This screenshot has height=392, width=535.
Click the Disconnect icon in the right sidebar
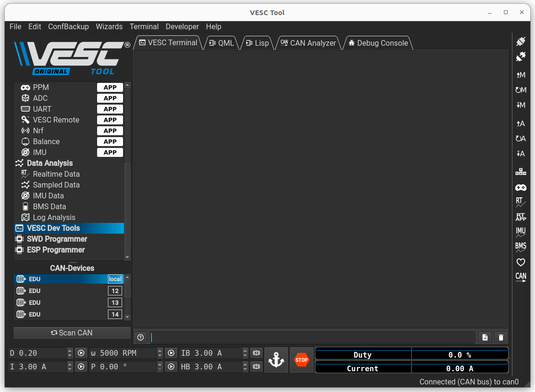point(520,57)
